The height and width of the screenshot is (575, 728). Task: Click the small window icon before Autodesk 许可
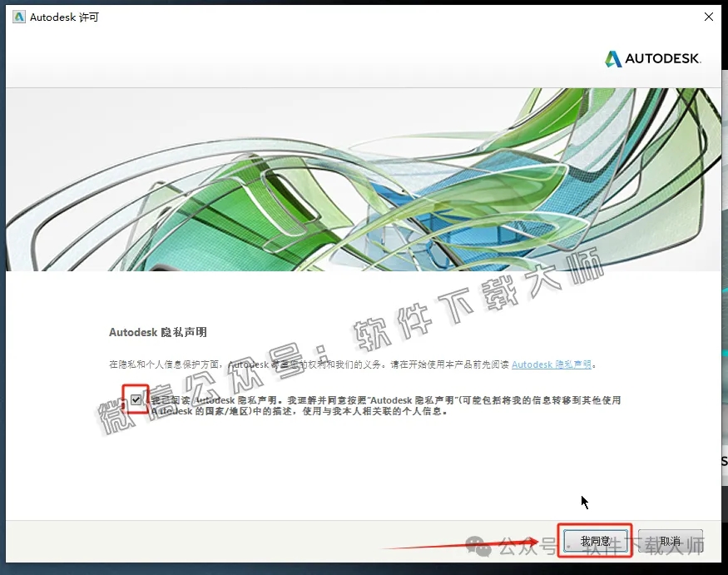click(x=18, y=17)
